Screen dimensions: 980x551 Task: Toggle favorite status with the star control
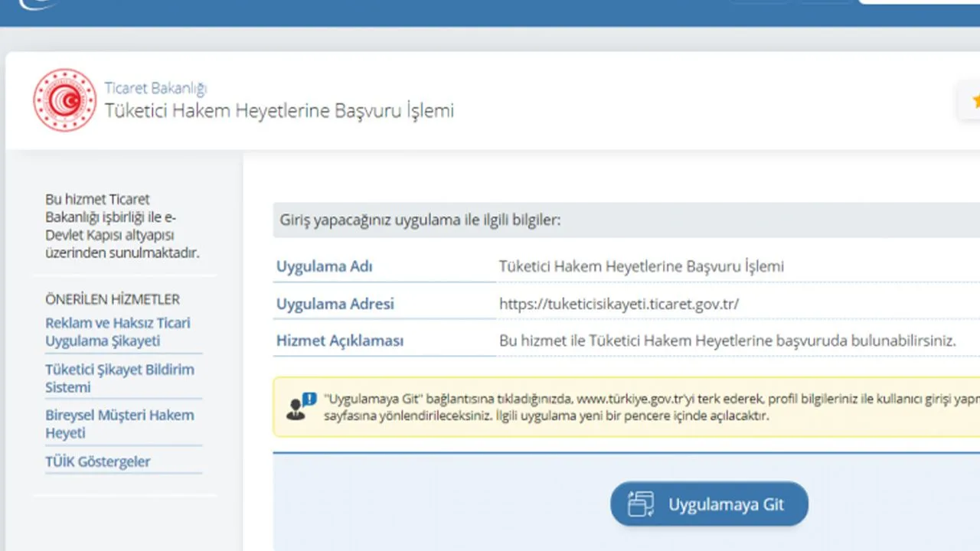975,99
